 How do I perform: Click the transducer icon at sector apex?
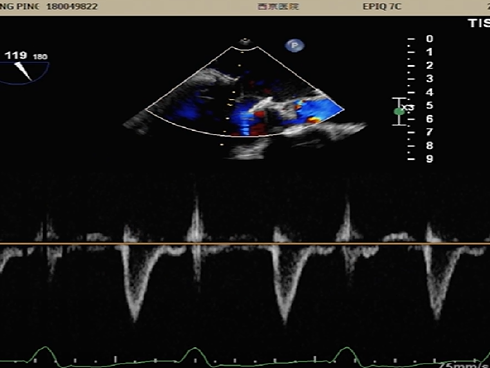click(x=245, y=41)
